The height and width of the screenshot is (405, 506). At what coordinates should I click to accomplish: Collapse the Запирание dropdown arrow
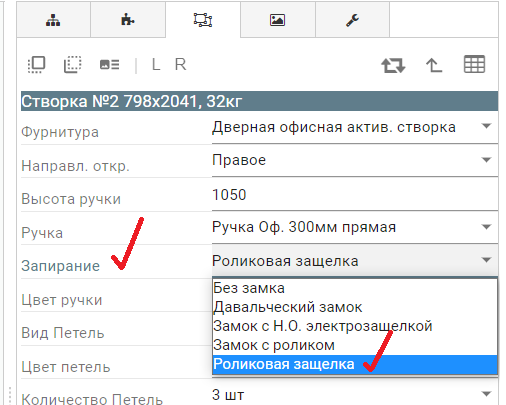[486, 260]
